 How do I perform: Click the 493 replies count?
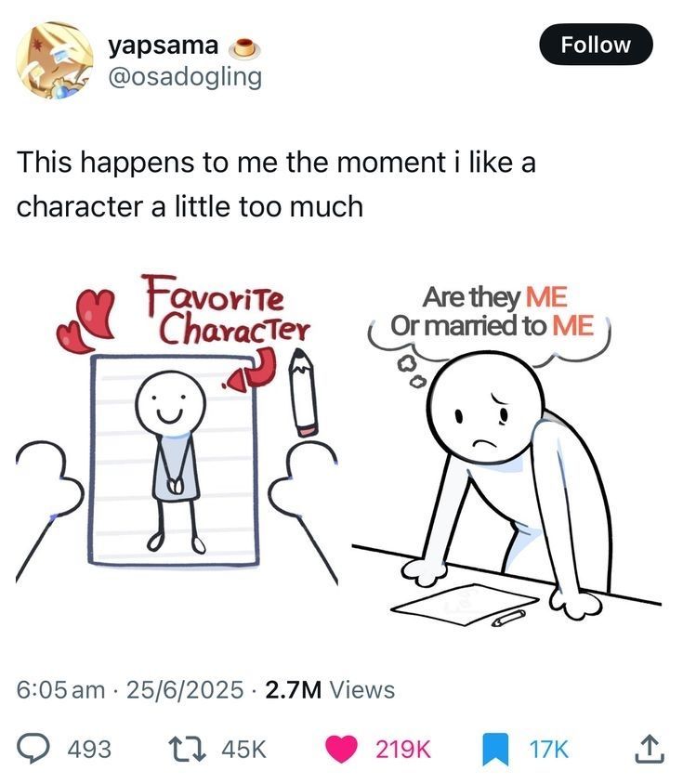[90, 748]
